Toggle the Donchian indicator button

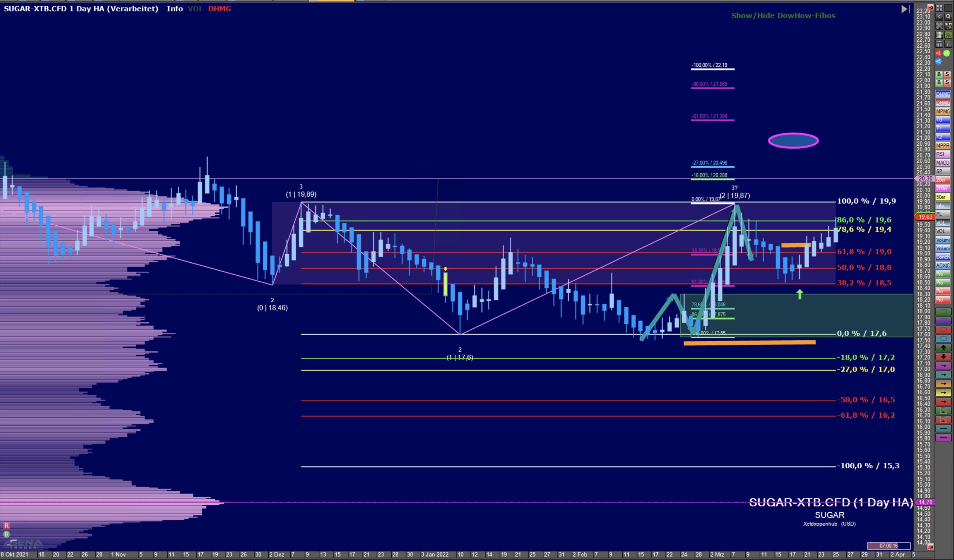coord(942,257)
